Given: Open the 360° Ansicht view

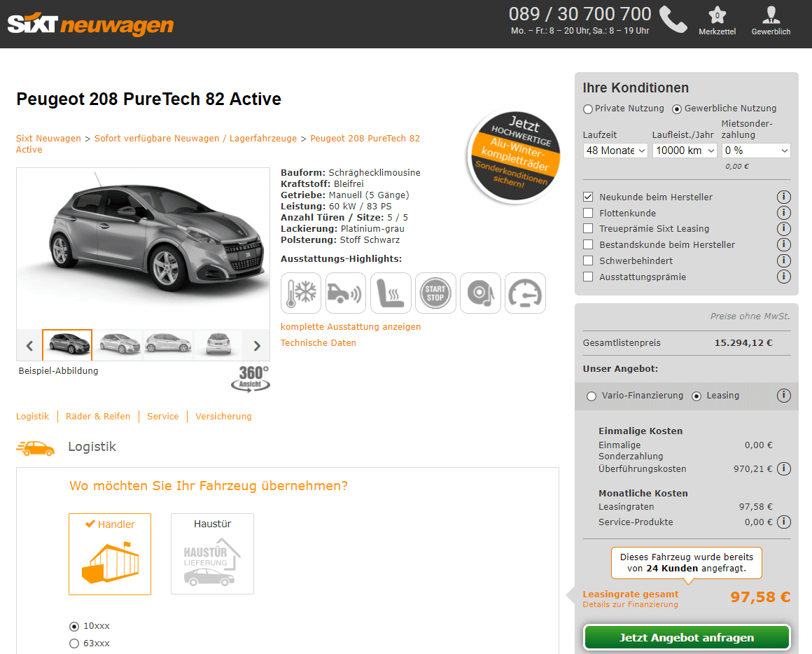Looking at the screenshot, I should [x=251, y=379].
